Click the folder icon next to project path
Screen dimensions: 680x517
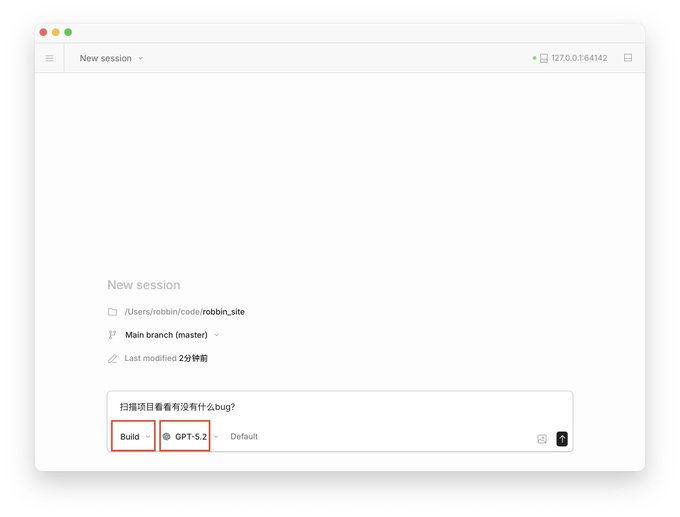[112, 312]
